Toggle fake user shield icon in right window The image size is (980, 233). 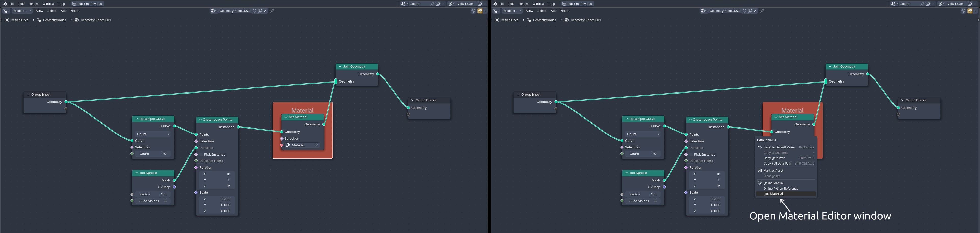tap(744, 11)
